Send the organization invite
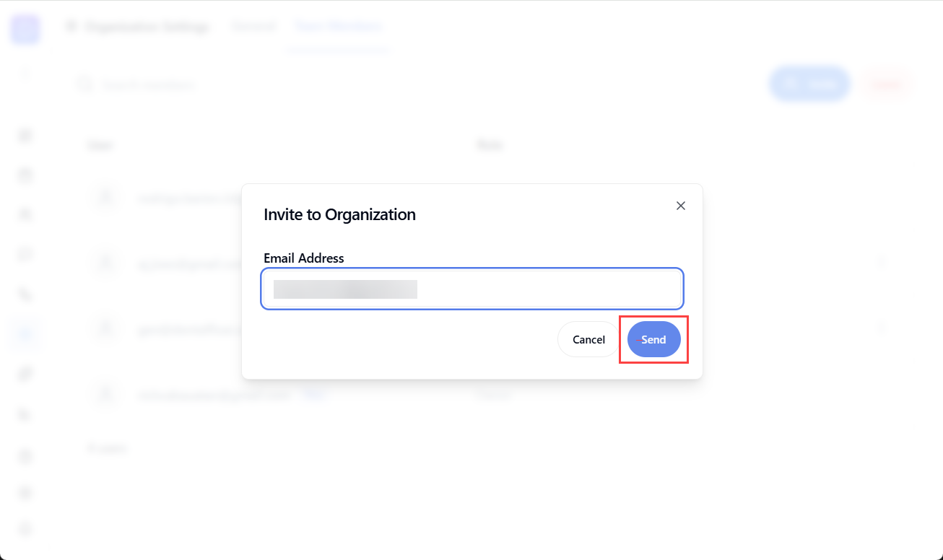 [x=653, y=339]
